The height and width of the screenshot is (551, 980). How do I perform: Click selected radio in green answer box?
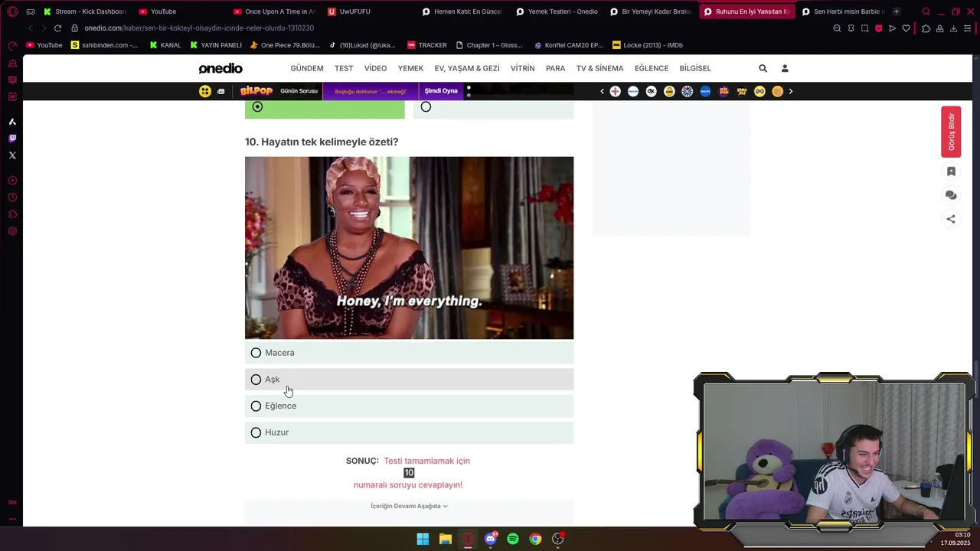coord(257,107)
